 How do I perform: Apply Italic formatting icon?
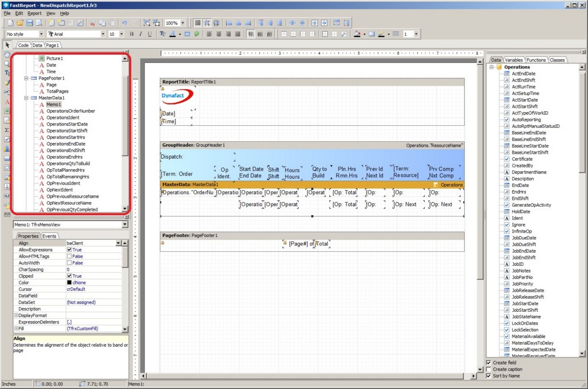(x=140, y=34)
